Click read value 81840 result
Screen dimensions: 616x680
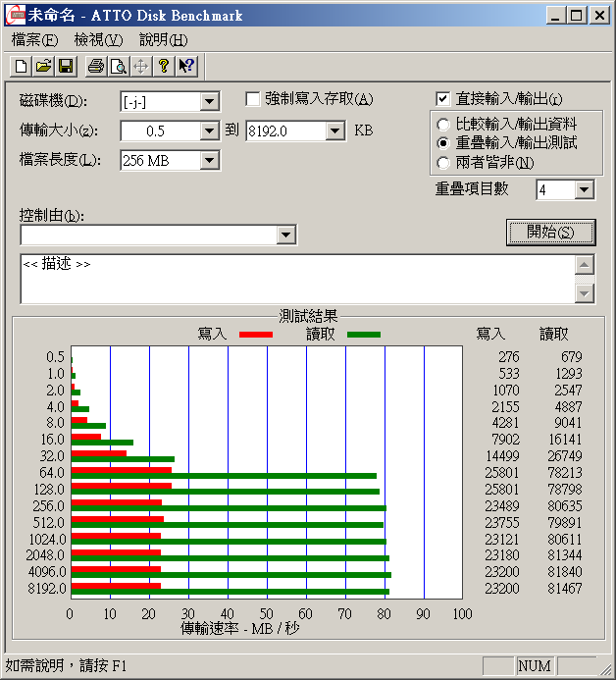(564, 572)
